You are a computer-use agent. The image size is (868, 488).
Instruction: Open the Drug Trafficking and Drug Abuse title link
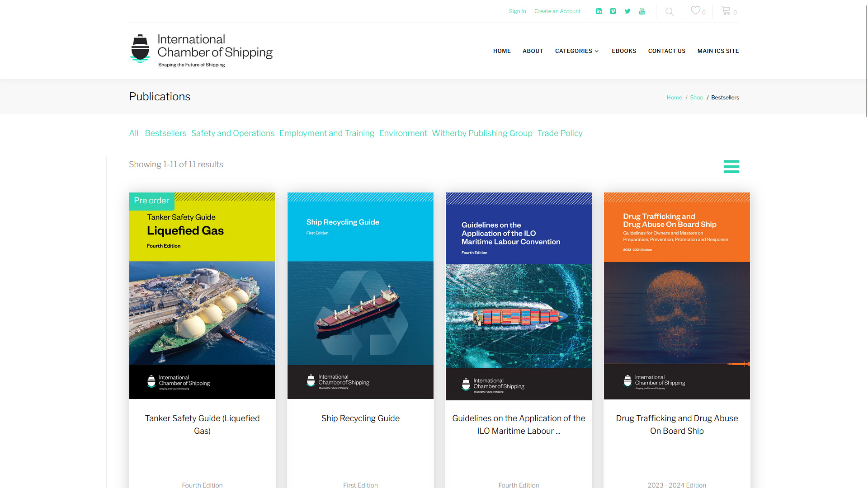tap(677, 424)
